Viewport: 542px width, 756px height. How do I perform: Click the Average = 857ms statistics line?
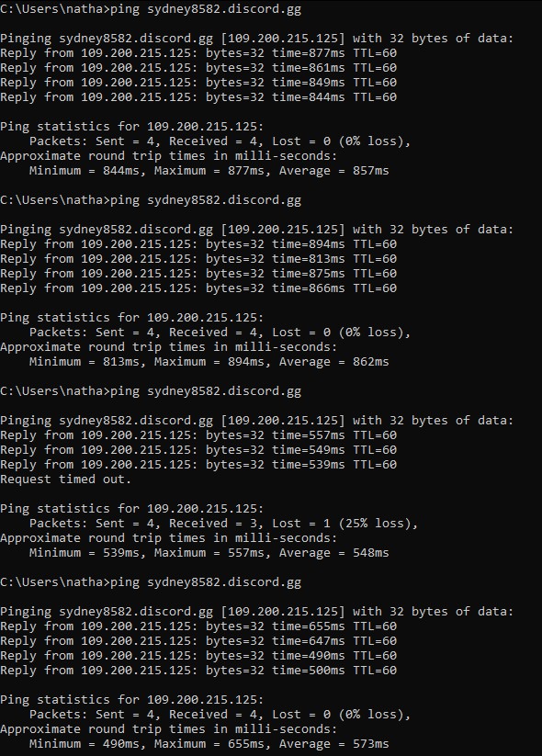point(209,171)
